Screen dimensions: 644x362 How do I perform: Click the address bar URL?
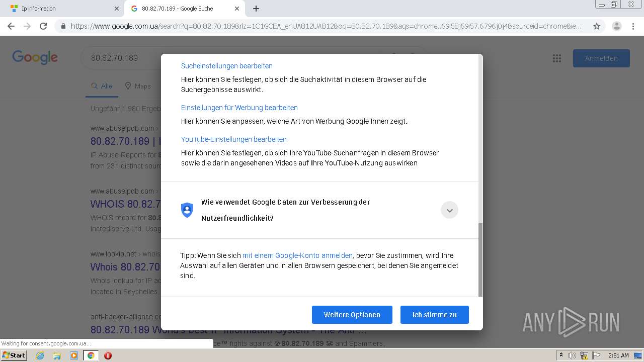click(x=326, y=26)
